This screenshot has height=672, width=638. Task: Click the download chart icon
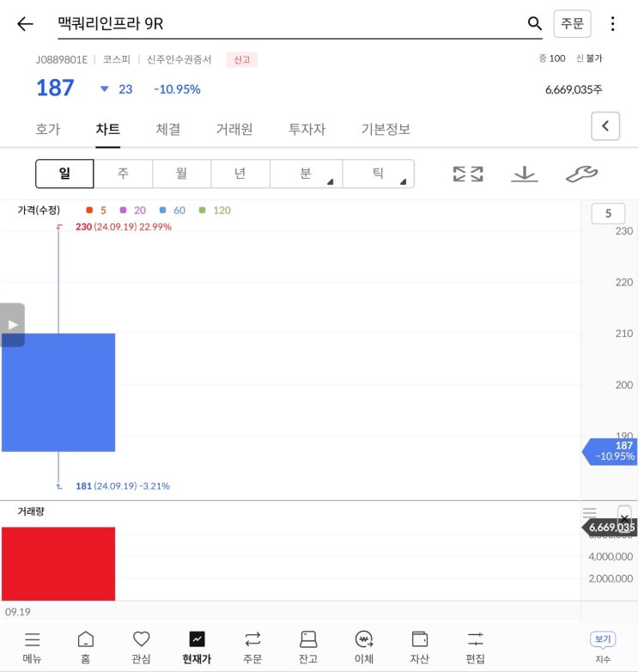[x=524, y=174]
